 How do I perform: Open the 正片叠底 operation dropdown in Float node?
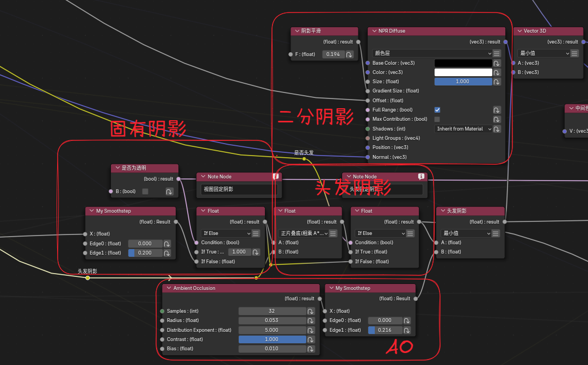tap(303, 233)
